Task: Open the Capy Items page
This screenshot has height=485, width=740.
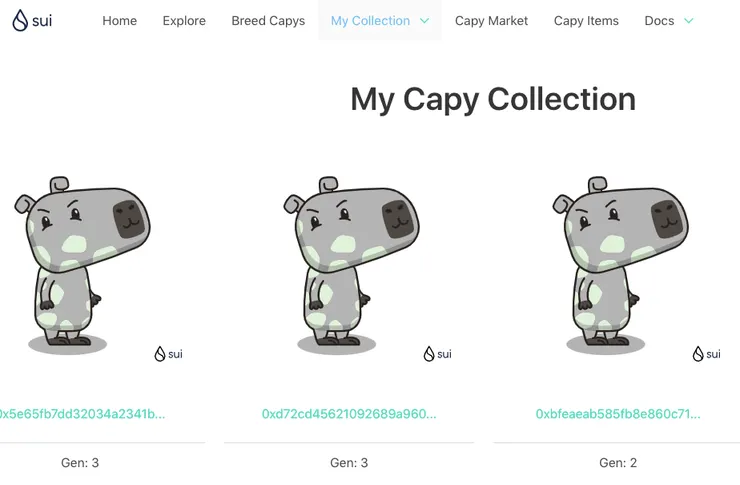Action: (x=586, y=21)
